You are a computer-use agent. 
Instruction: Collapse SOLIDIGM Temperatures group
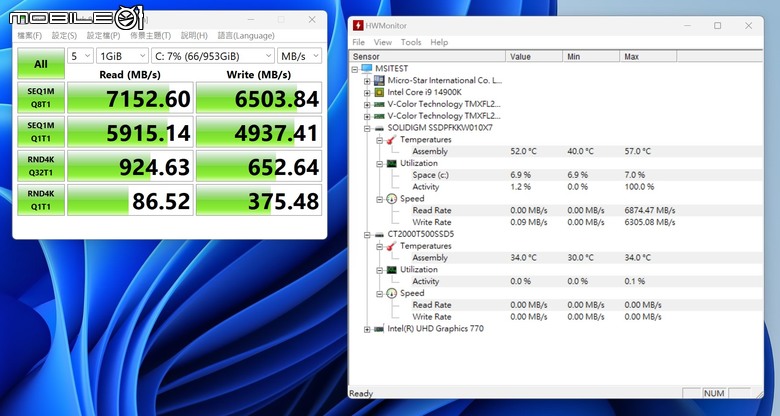[x=380, y=140]
